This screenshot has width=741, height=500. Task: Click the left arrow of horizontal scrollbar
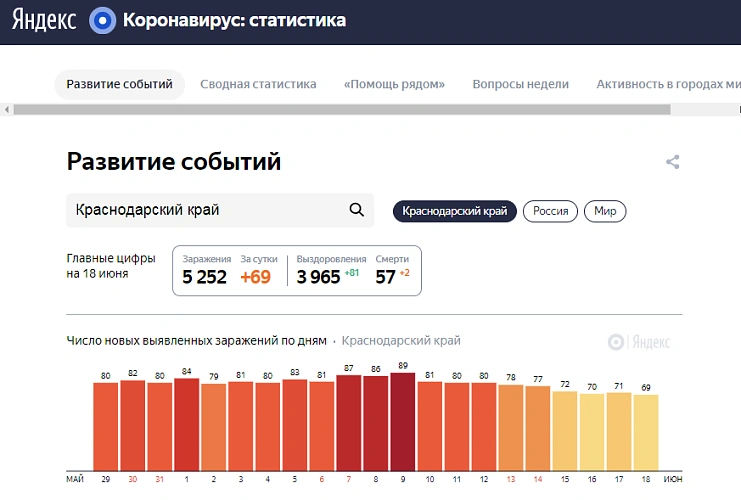[x=7, y=110]
